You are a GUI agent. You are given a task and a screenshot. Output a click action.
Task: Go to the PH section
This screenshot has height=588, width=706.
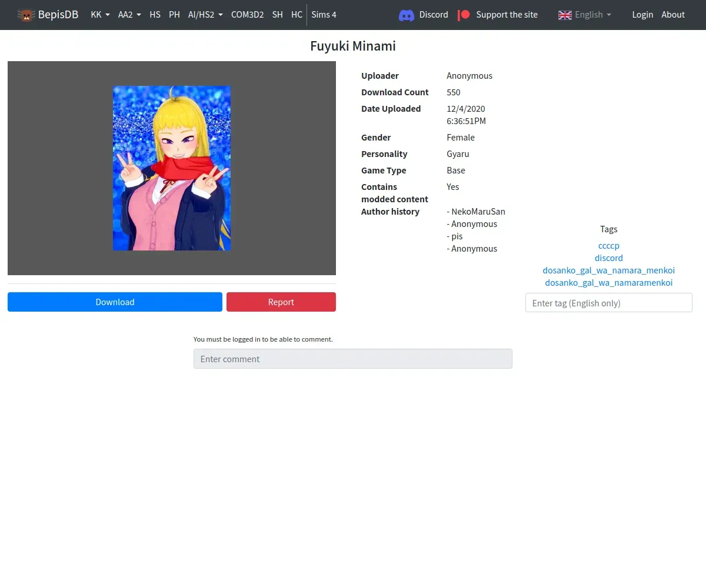pos(174,15)
